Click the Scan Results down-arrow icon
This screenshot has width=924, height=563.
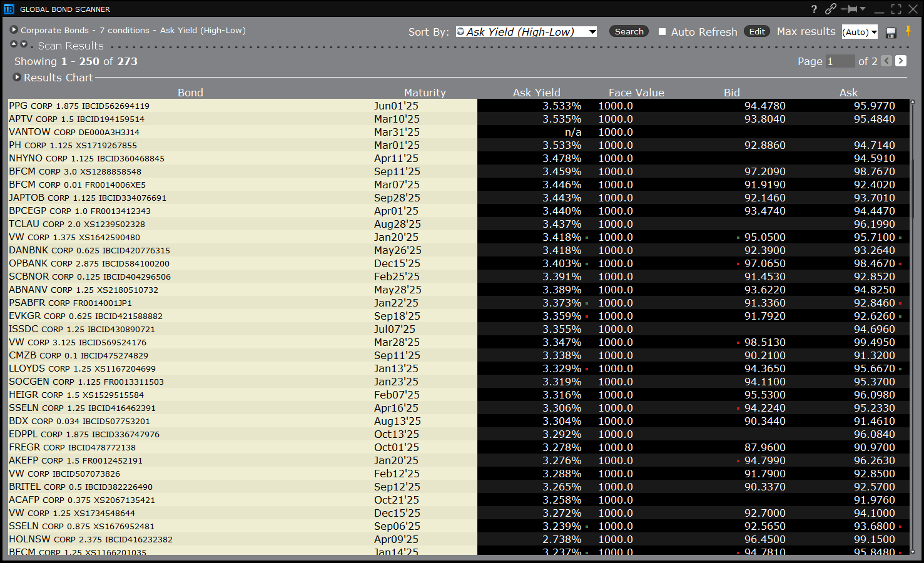pos(24,44)
